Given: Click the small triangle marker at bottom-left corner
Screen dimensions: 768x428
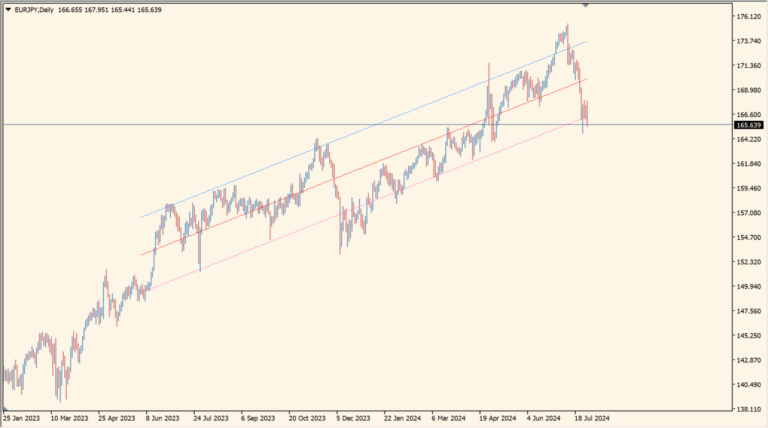Looking at the screenshot, I should (x=5, y=409).
